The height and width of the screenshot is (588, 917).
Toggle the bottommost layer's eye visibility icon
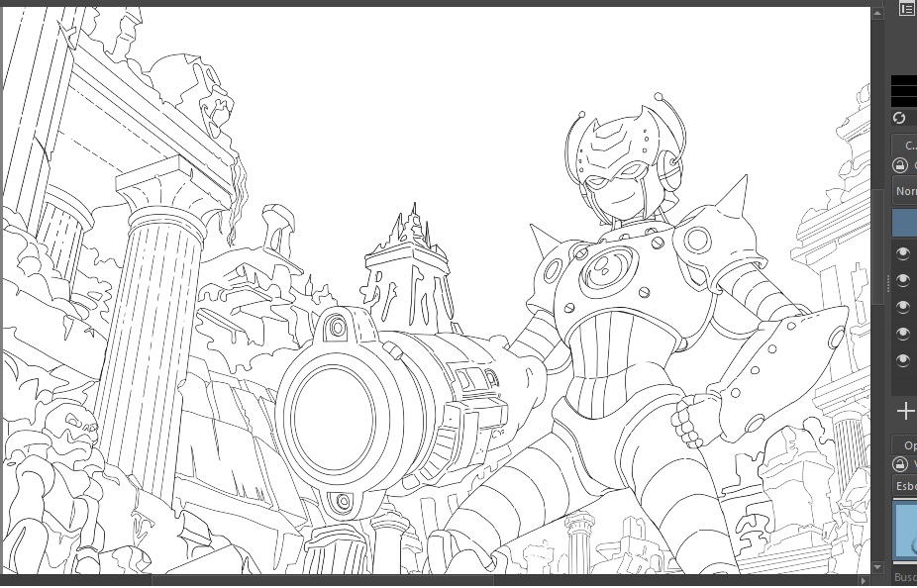[x=903, y=360]
